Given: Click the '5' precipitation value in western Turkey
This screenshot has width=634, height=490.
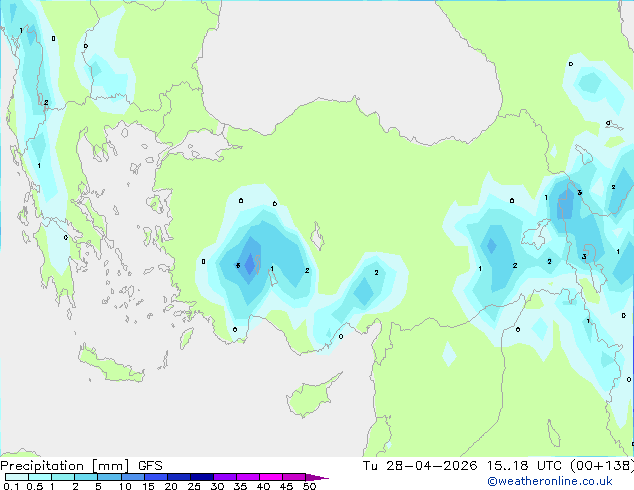Looking at the screenshot, I should tap(238, 266).
